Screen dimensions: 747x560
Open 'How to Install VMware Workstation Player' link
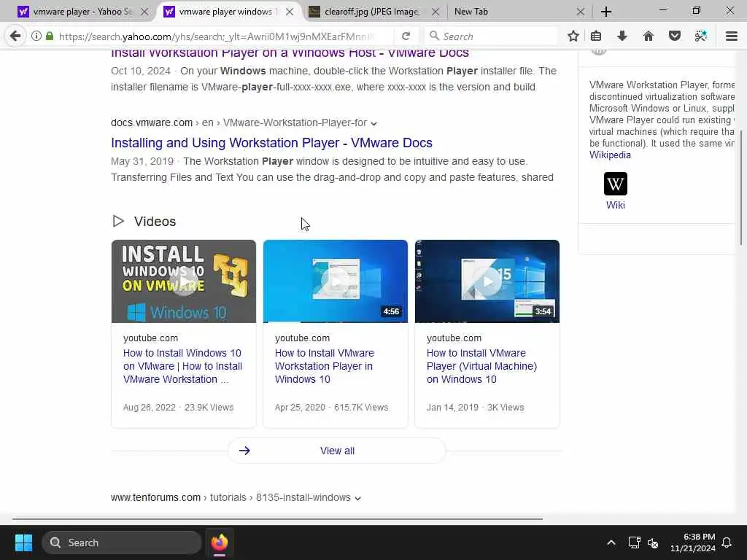[x=325, y=366]
